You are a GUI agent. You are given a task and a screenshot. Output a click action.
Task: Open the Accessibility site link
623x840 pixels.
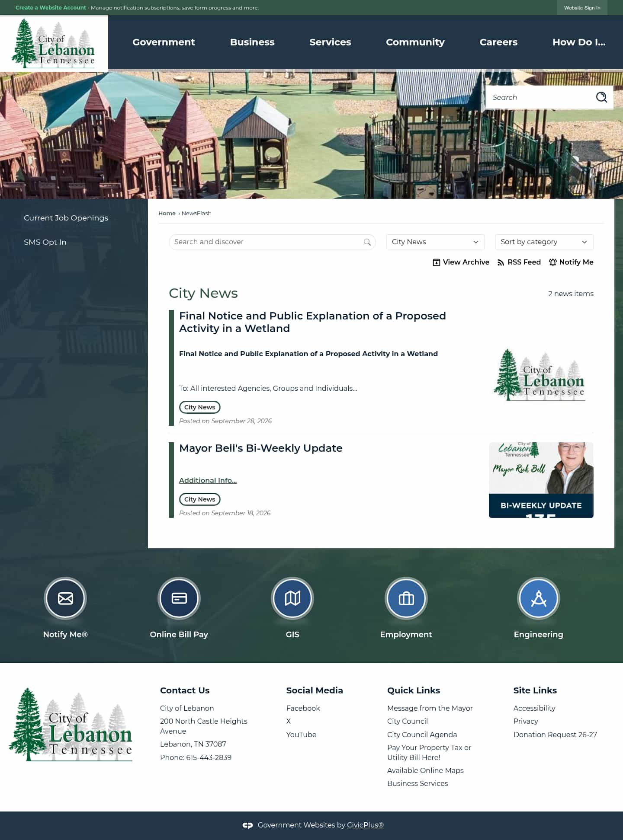tap(534, 708)
